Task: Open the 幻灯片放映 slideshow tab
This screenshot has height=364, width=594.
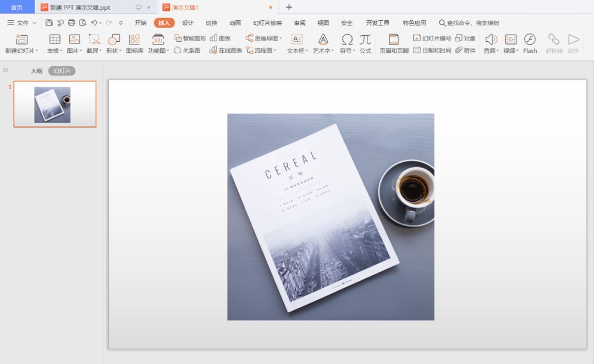Action: [267, 23]
